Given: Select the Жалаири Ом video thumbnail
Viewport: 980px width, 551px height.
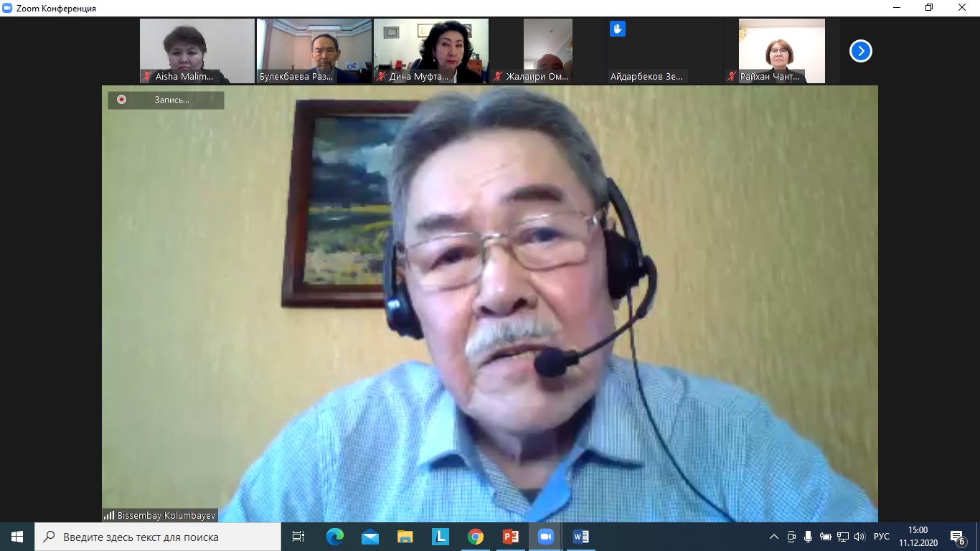Looking at the screenshot, I should 548,51.
